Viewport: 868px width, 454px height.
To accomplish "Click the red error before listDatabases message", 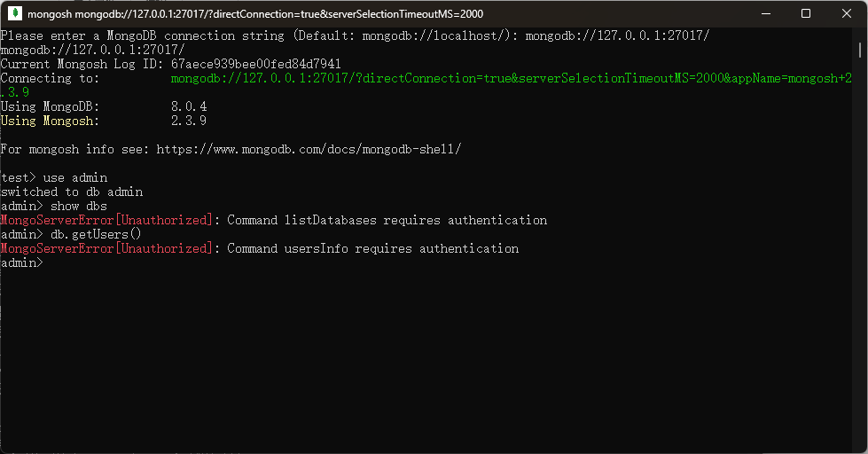I will coord(106,220).
